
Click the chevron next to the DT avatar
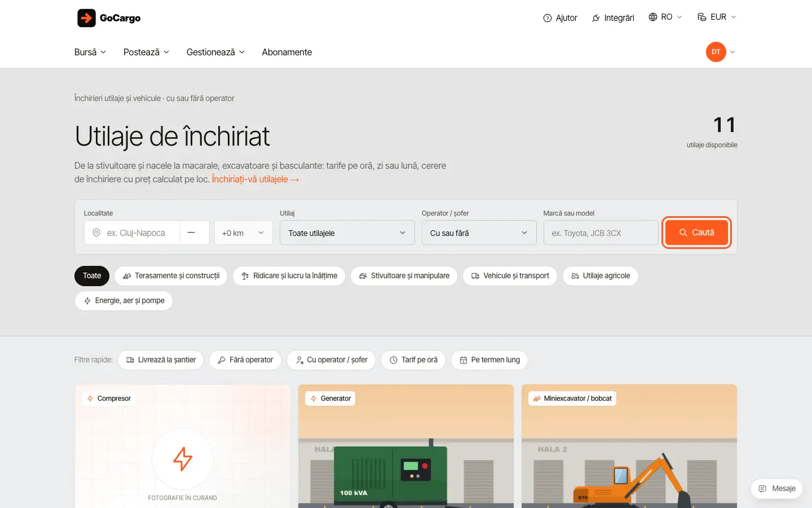click(732, 52)
